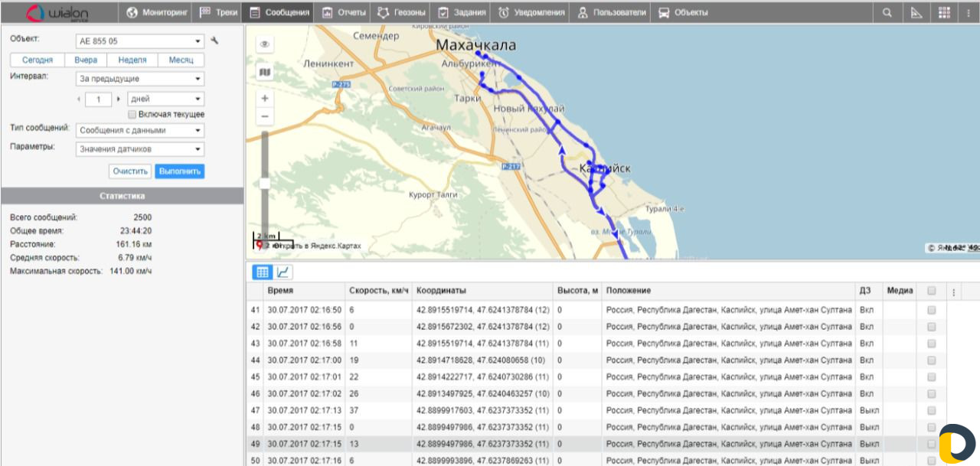
Task: Check the checkbox for row 47
Action: [x=932, y=411]
